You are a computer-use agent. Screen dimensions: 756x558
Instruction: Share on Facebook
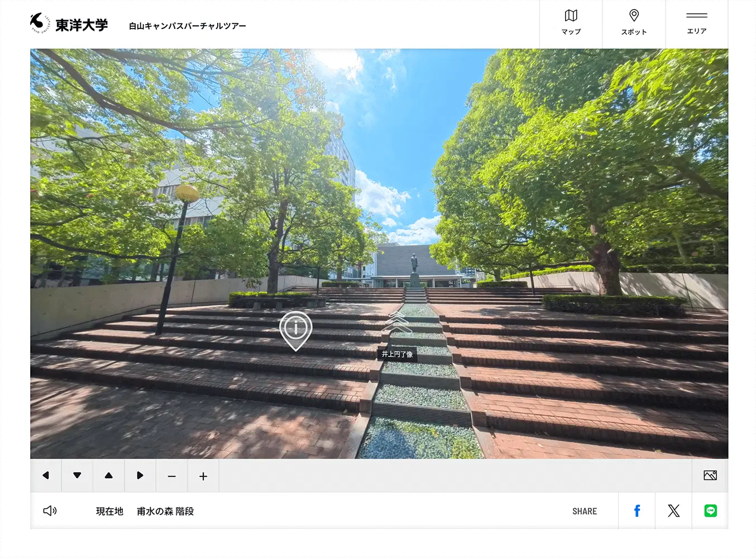coord(637,511)
